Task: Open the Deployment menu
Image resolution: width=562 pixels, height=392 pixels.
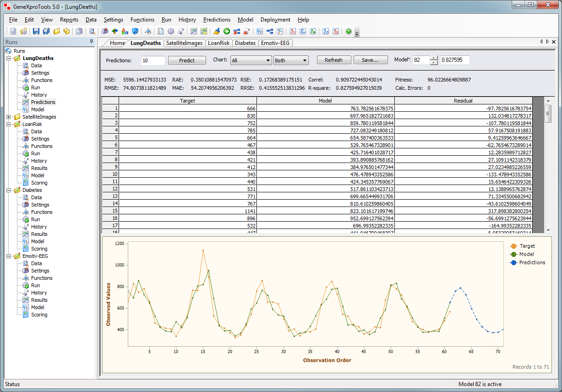Action: tap(275, 20)
